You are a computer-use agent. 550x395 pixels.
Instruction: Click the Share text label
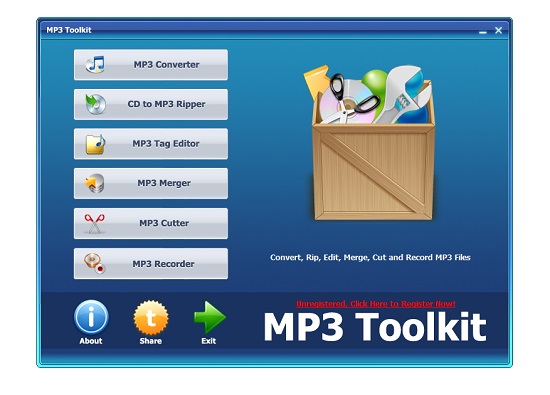click(x=151, y=341)
